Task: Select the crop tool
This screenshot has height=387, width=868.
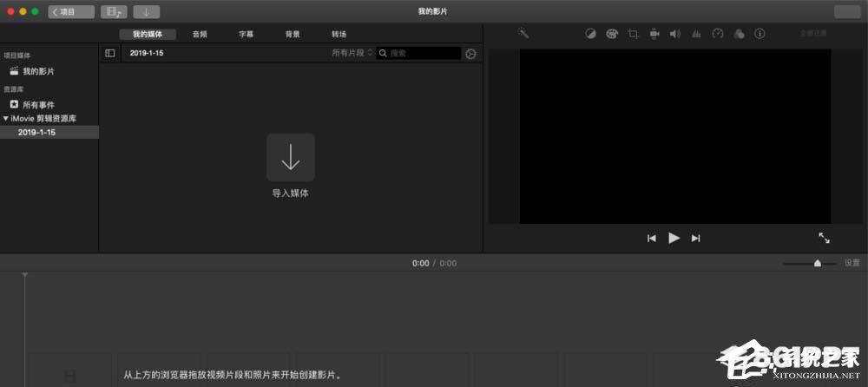Action: [634, 34]
